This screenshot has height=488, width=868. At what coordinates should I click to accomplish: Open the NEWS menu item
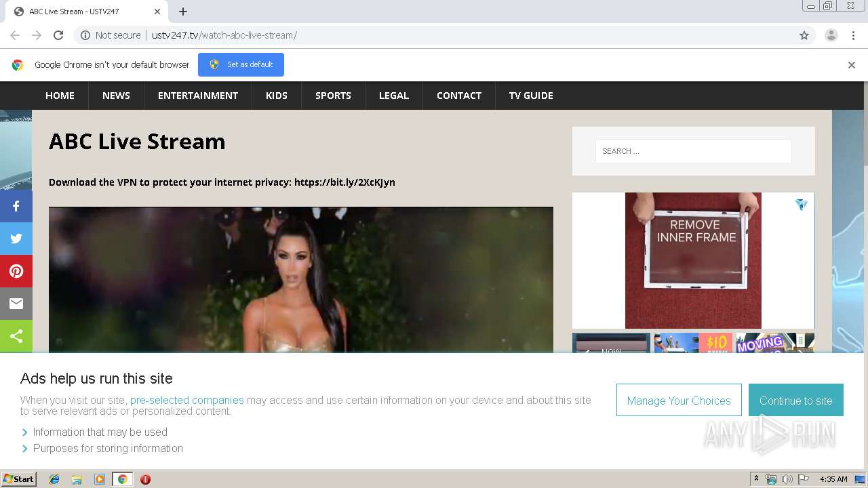tap(116, 96)
